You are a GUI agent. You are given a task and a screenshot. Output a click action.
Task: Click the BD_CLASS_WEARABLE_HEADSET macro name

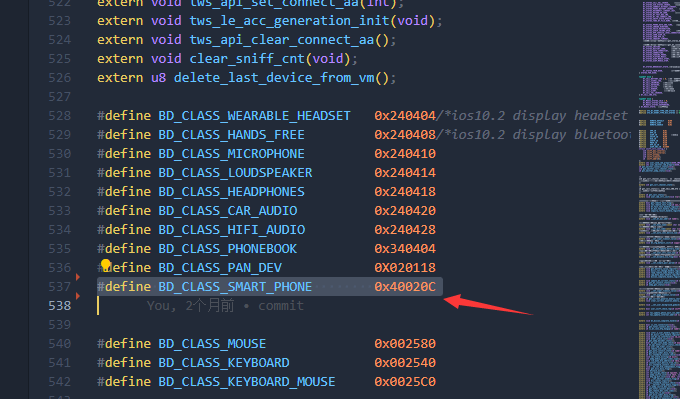pyautogui.click(x=254, y=116)
